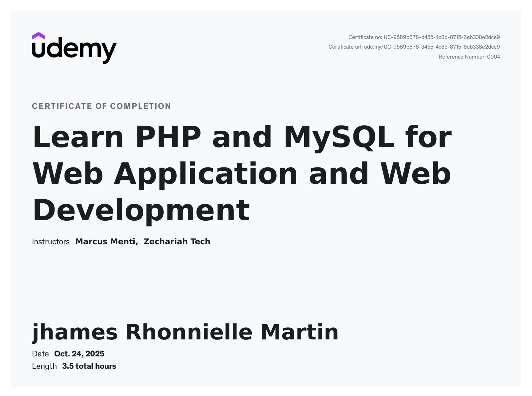532x396 pixels.
Task: Select the certificate number line
Action: (x=424, y=37)
